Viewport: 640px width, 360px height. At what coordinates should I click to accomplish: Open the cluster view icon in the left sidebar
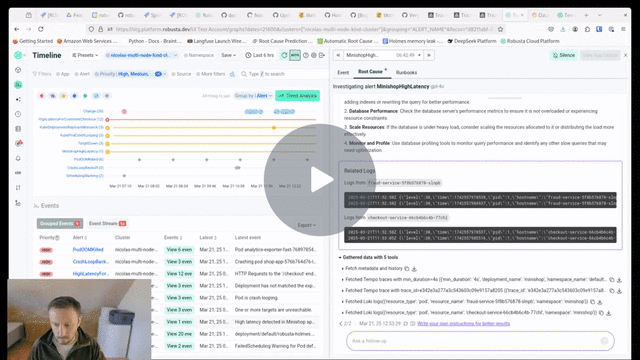(x=18, y=70)
